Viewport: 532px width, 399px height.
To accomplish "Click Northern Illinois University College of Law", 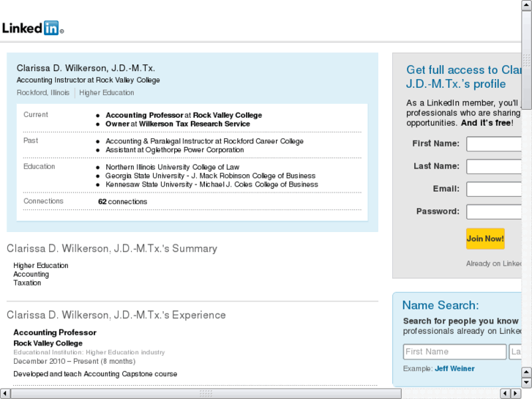I will 173,167.
